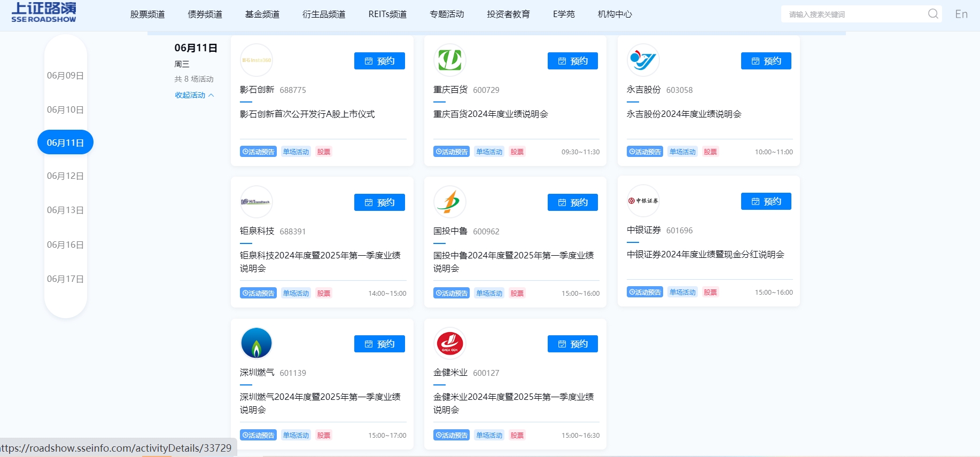Image resolution: width=980 pixels, height=457 pixels.
Task: Reserve the 钜泉科技 earnings briefing
Action: click(379, 202)
